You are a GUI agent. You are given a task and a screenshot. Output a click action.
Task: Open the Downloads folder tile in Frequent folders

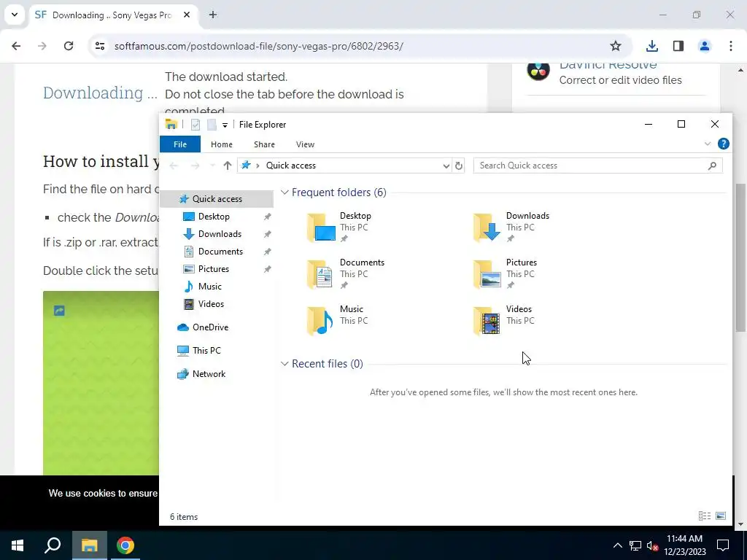tap(511, 227)
